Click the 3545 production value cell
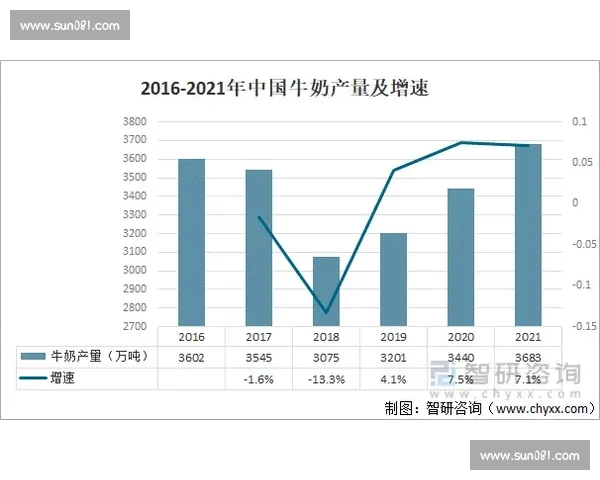This screenshot has width=600, height=480. [259, 358]
